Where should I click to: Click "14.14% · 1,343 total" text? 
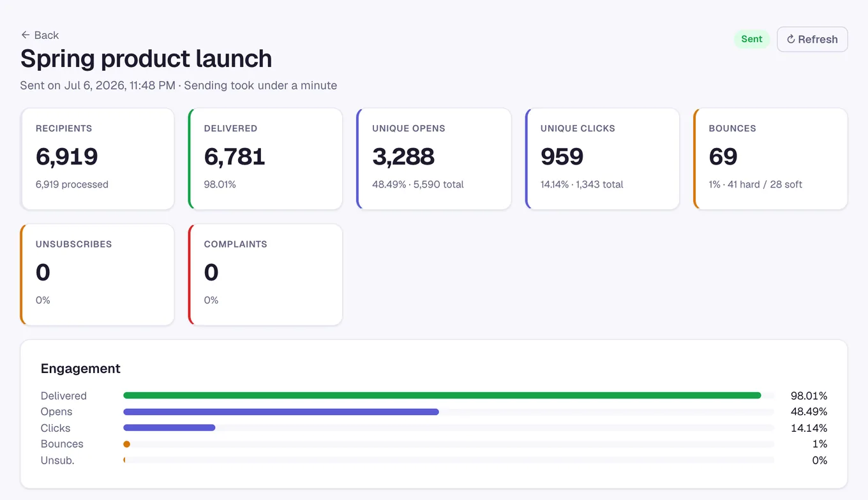coord(582,184)
